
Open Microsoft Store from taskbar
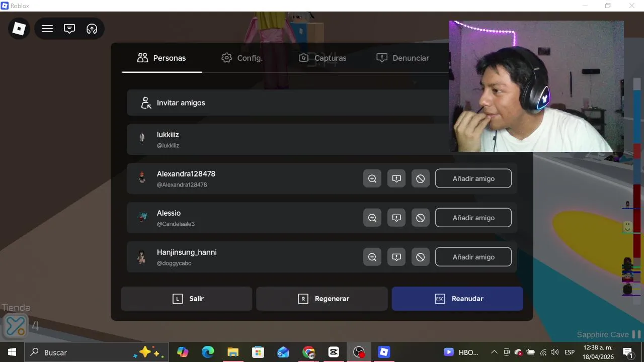[258, 352]
